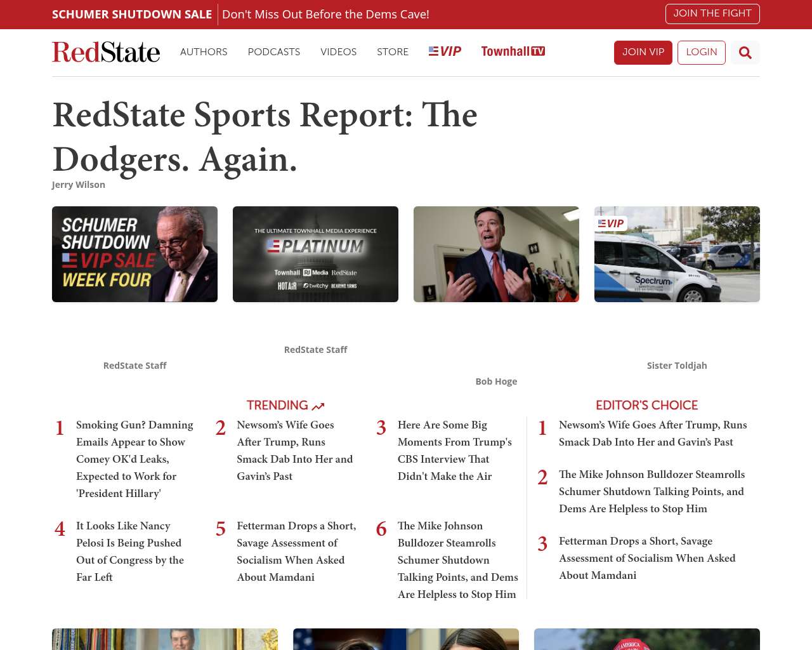This screenshot has height=650, width=812.
Task: Open the Videos menu item
Action: click(339, 52)
